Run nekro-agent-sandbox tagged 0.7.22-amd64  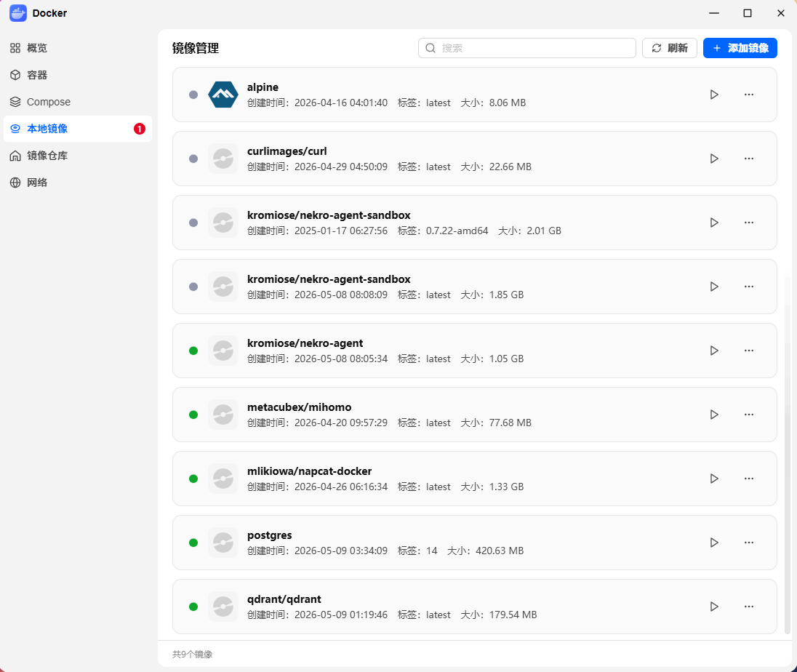714,223
